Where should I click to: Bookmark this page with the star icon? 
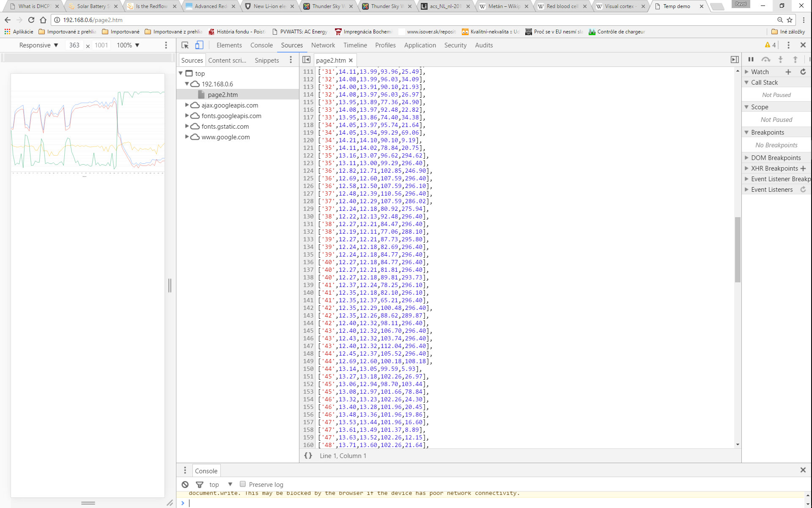pos(790,20)
